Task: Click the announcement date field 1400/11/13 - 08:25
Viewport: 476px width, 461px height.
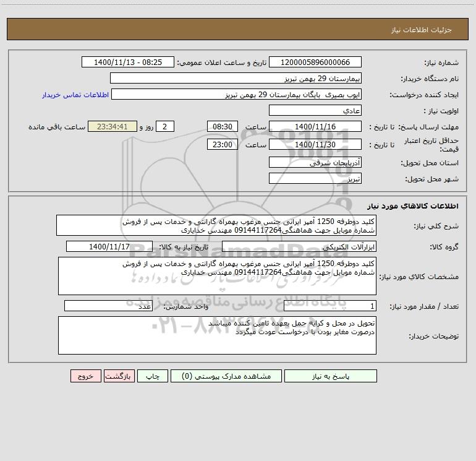Action: [x=128, y=62]
